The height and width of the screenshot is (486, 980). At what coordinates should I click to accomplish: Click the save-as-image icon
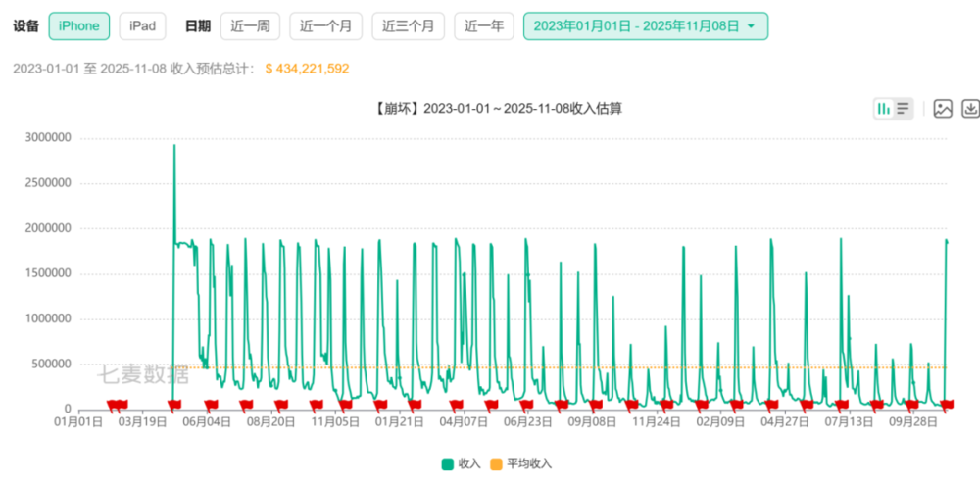coord(943,109)
